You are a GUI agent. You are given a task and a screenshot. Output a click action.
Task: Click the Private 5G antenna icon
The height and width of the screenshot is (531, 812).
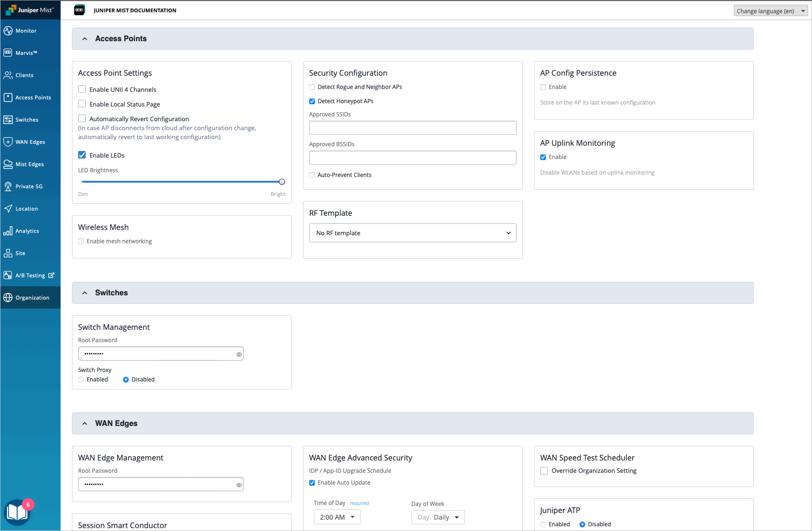click(x=8, y=186)
